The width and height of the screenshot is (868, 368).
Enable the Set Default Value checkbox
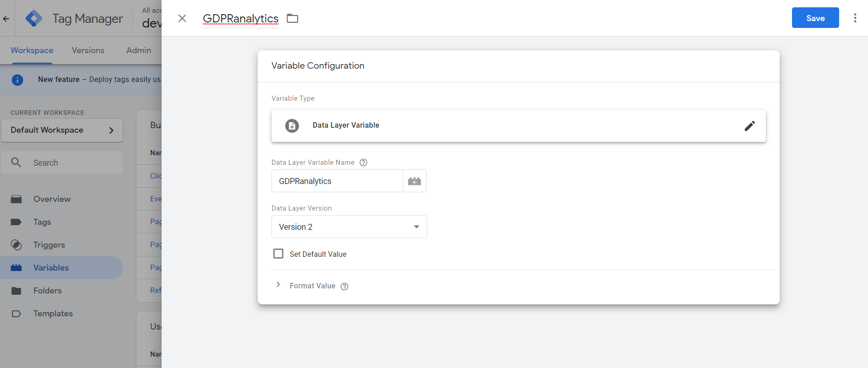pyautogui.click(x=278, y=254)
